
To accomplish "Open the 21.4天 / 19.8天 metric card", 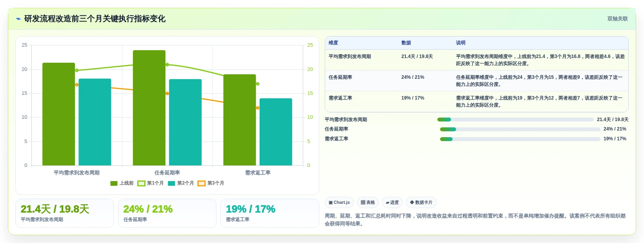I will [65, 213].
